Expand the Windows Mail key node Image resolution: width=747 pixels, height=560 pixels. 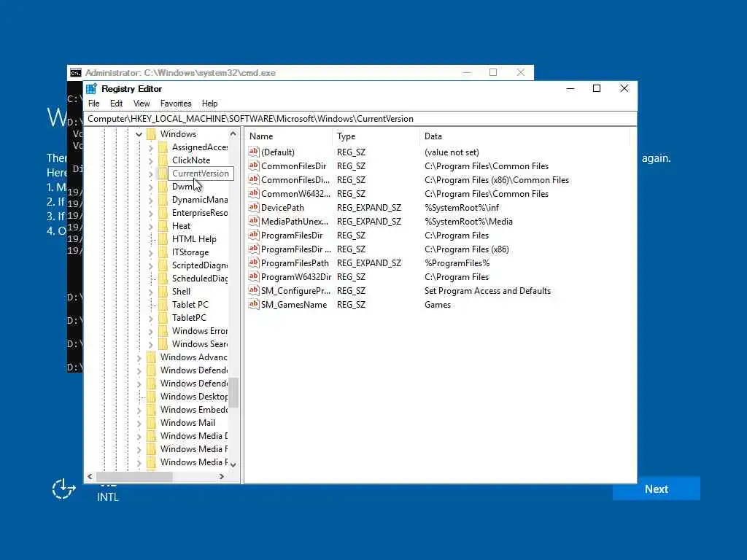(x=139, y=424)
